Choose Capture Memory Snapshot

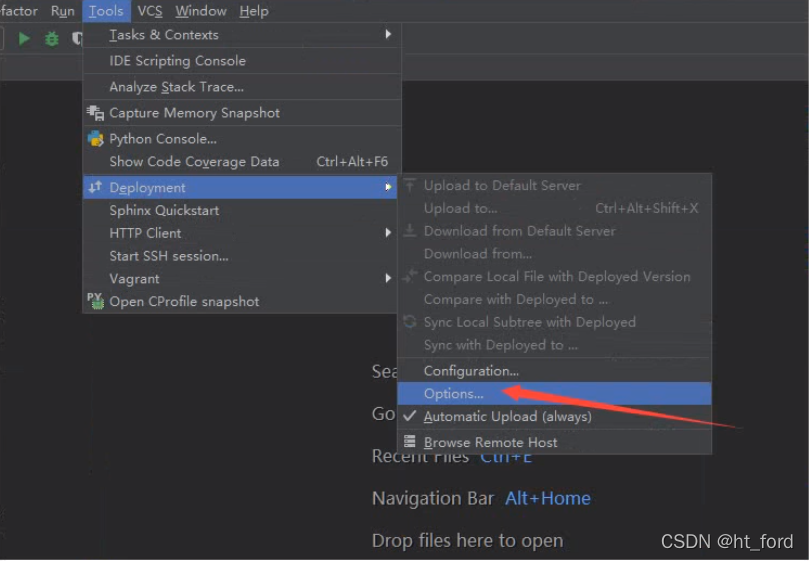click(x=242, y=113)
